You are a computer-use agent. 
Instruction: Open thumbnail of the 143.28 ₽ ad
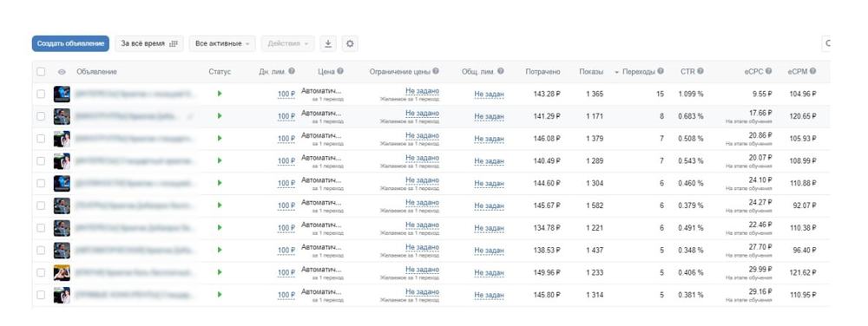(62, 94)
